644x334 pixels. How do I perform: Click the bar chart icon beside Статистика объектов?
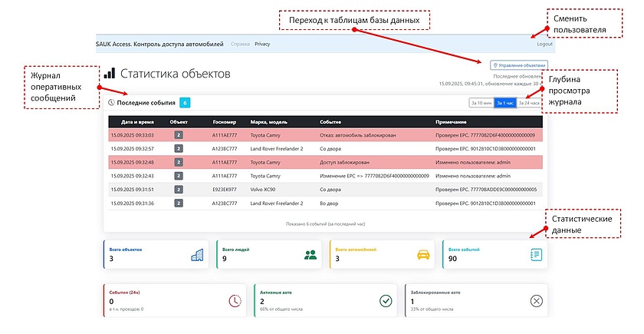pyautogui.click(x=110, y=74)
